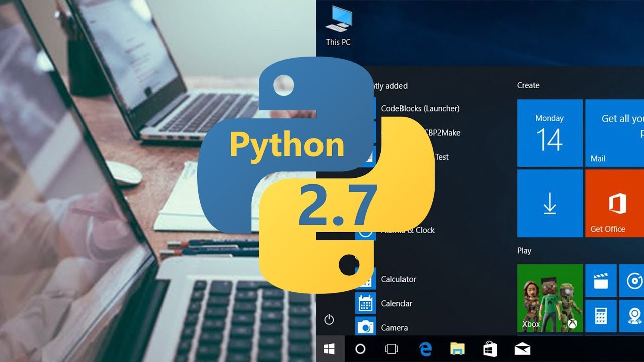644x362 pixels.
Task: Open the Mail app from the taskbar
Action: pyautogui.click(x=522, y=349)
